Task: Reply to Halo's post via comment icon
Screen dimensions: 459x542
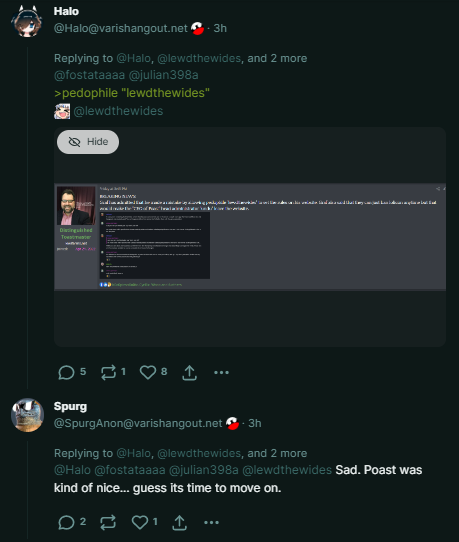Action: pos(66,372)
